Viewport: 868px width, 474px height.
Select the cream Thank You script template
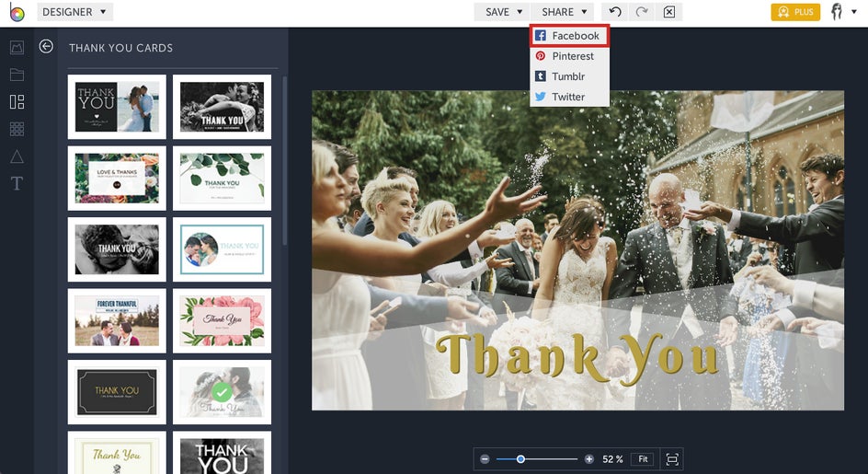click(x=117, y=453)
